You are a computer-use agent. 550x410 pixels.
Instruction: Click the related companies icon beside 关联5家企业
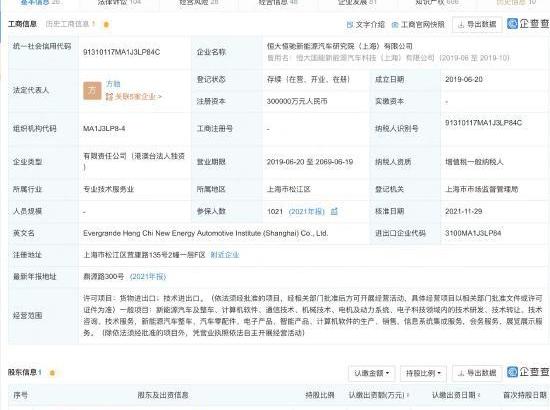pyautogui.click(x=109, y=96)
